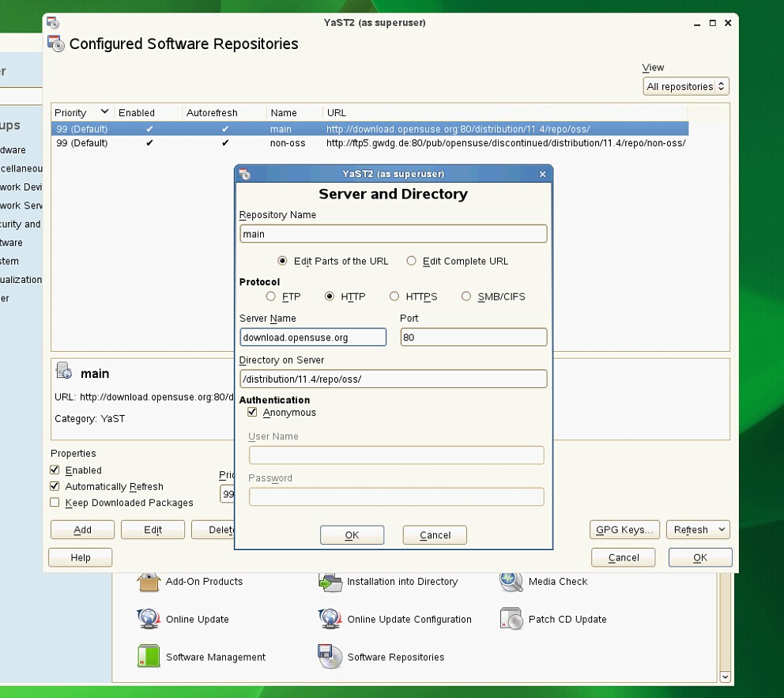Open the View 'All repositories' dropdown
The width and height of the screenshot is (784, 698).
click(x=686, y=86)
